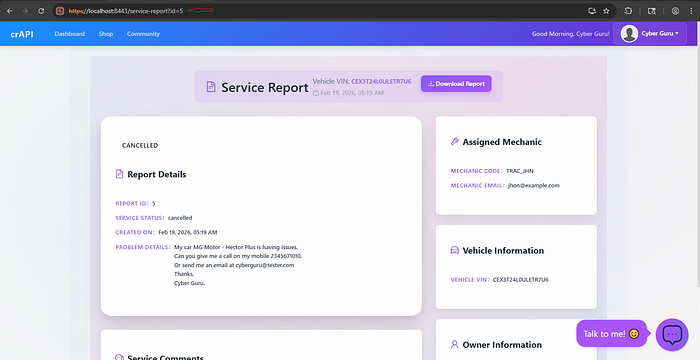700x360 pixels.
Task: Click the Assigned Mechanic heading
Action: click(502, 142)
